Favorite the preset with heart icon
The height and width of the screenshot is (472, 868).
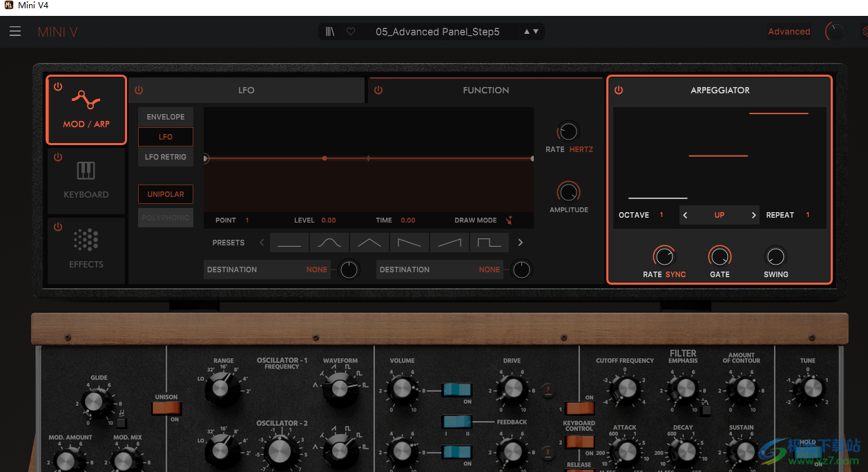pyautogui.click(x=351, y=32)
